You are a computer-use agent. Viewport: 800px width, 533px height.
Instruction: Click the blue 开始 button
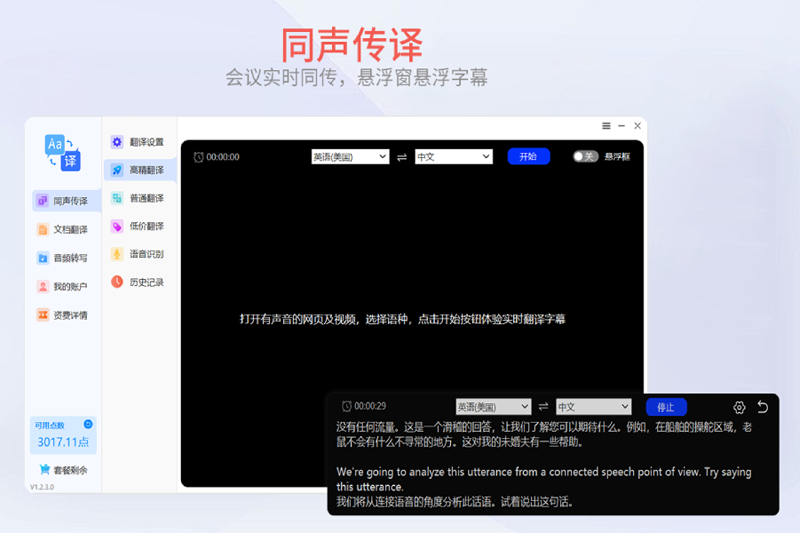tap(529, 157)
